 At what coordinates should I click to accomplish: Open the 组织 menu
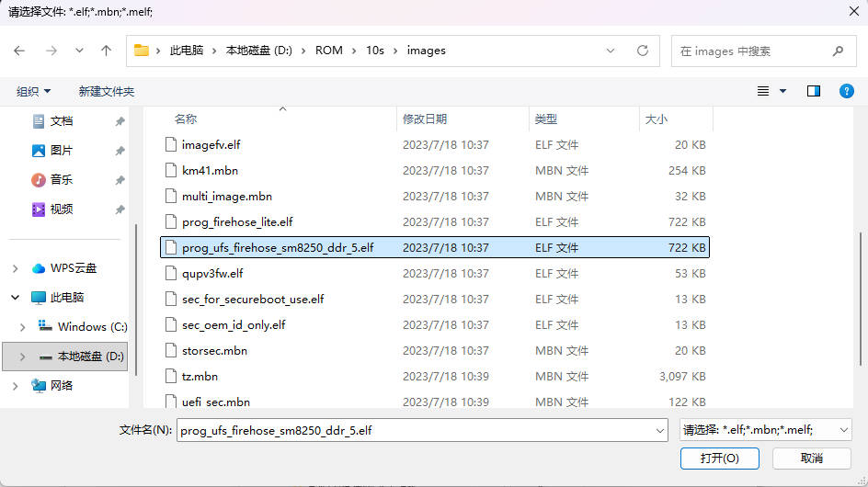tap(34, 91)
